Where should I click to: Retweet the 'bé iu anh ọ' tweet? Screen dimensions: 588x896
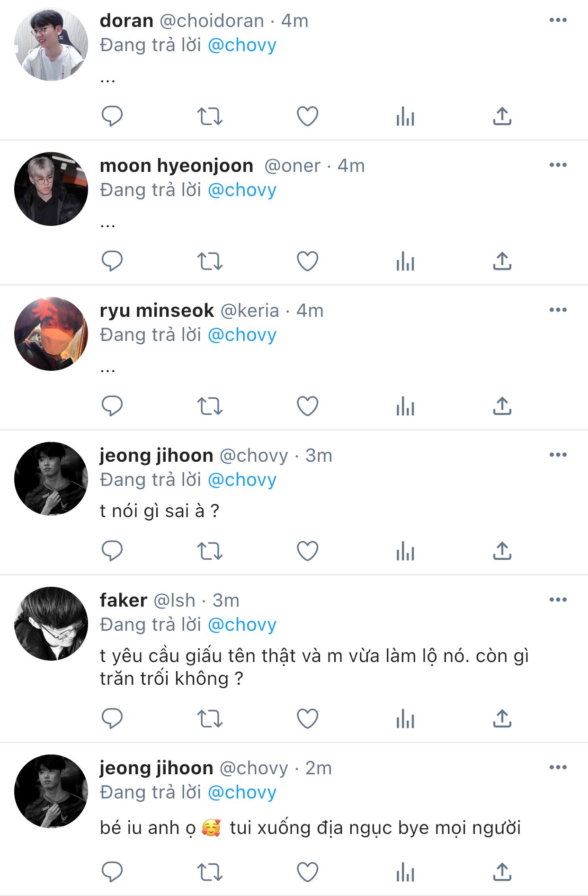(210, 872)
